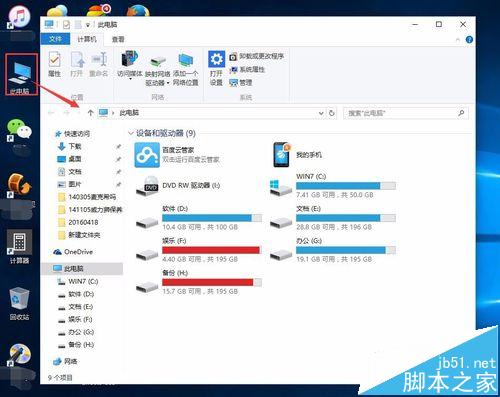Open the 文件 file tab

55,39
